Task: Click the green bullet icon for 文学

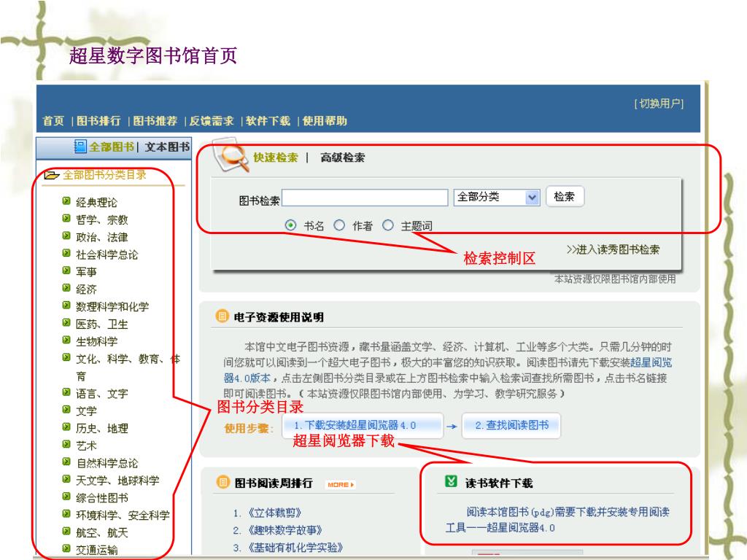Action: (66, 410)
